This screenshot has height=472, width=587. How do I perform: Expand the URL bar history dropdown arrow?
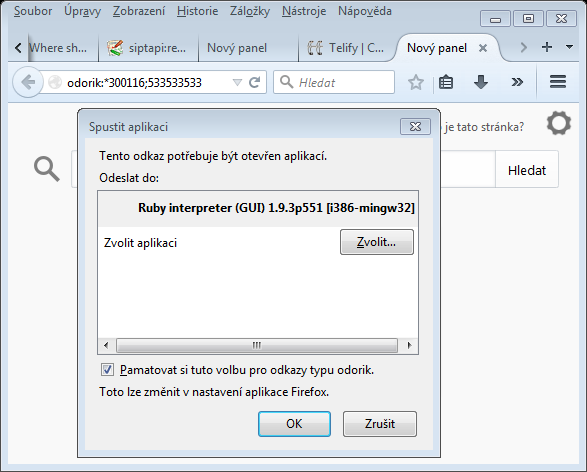point(237,82)
